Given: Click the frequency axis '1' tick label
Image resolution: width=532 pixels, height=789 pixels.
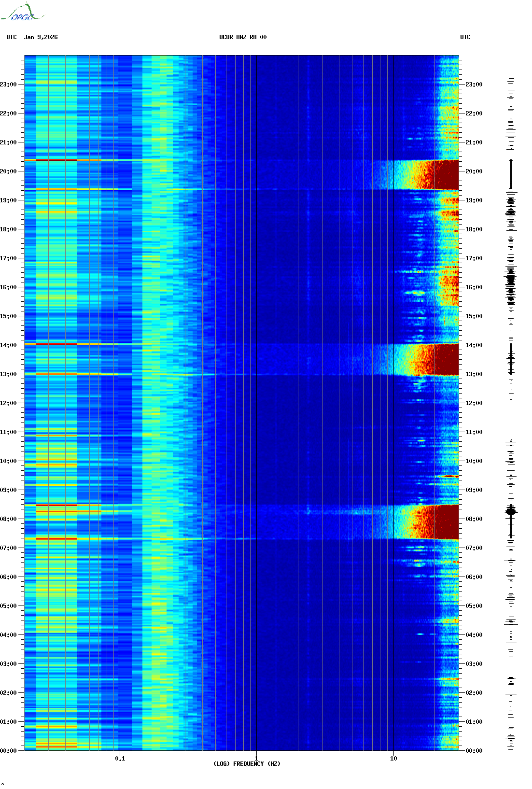Looking at the screenshot, I should click(x=256, y=759).
